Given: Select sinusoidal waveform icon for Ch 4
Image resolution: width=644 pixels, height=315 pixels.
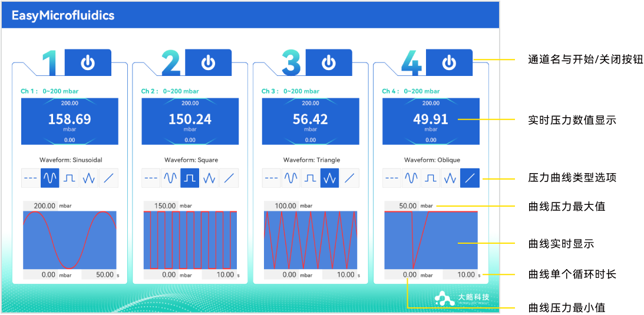Looking at the screenshot, I should coord(411,178).
